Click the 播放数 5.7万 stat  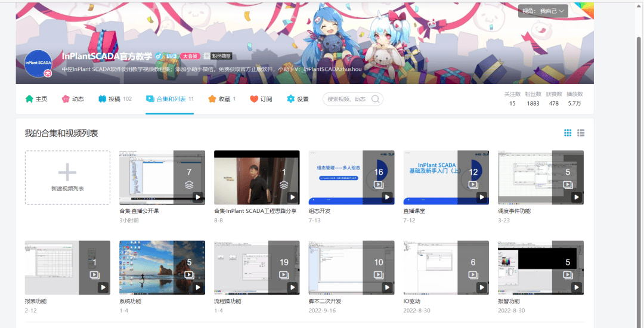pos(575,98)
